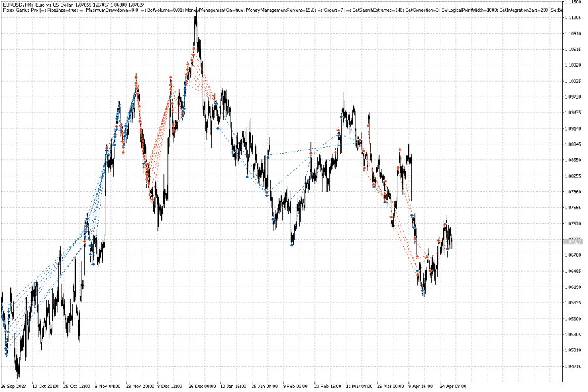This screenshot has height=392, width=588.
Task: Click the 1.09435 price axis label
Action: coord(572,113)
